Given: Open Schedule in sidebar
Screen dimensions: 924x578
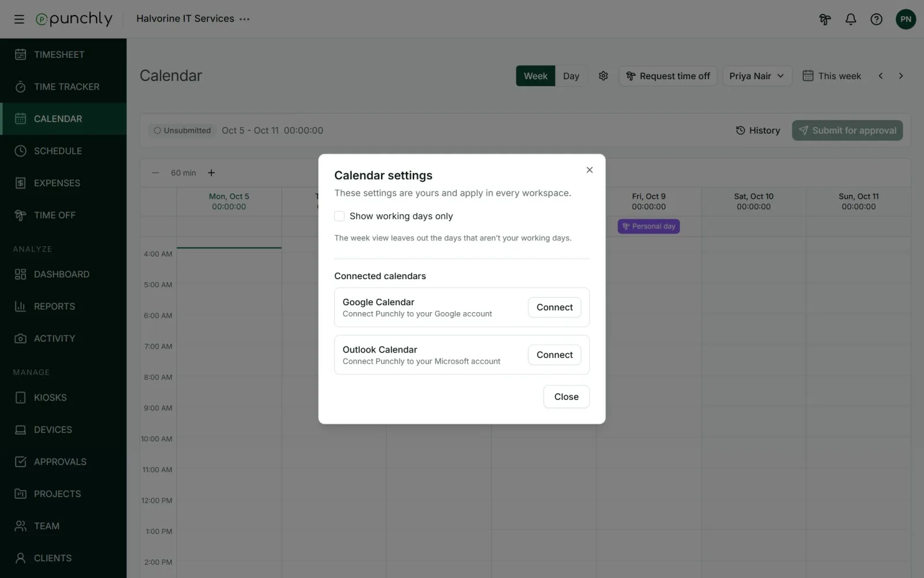Looking at the screenshot, I should tap(64, 151).
